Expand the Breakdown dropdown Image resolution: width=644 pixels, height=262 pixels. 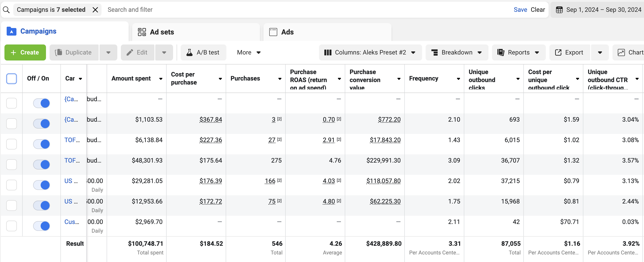pos(457,52)
